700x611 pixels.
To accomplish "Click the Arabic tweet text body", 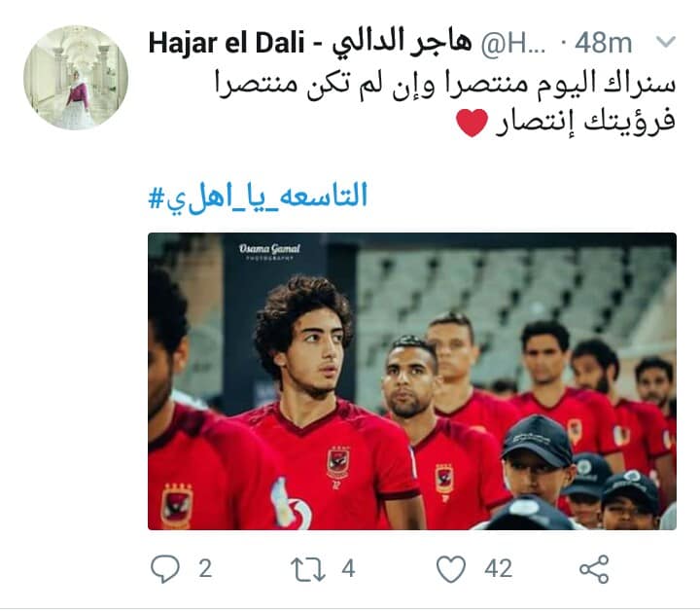I will click(445, 102).
